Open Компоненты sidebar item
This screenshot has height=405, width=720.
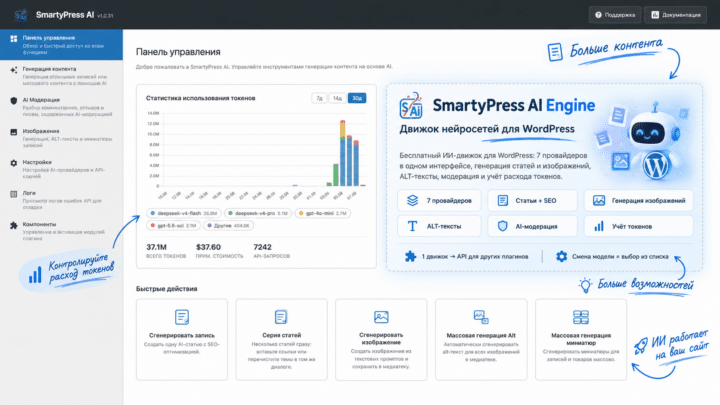(x=62, y=231)
